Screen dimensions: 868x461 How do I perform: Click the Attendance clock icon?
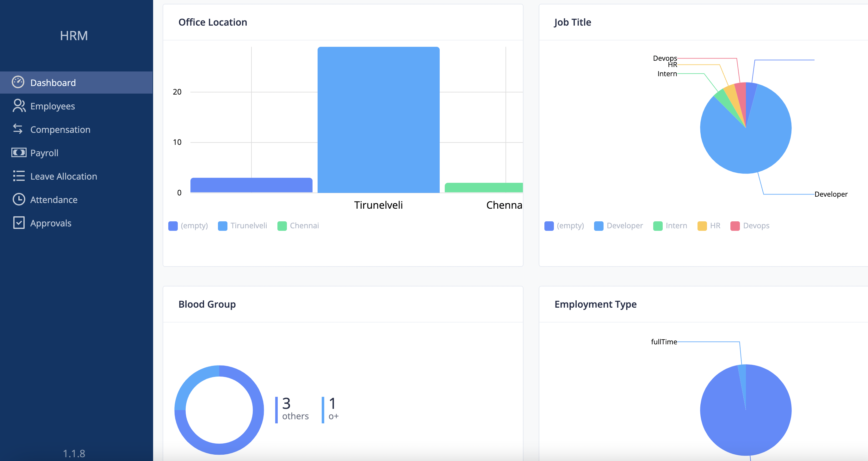point(19,199)
